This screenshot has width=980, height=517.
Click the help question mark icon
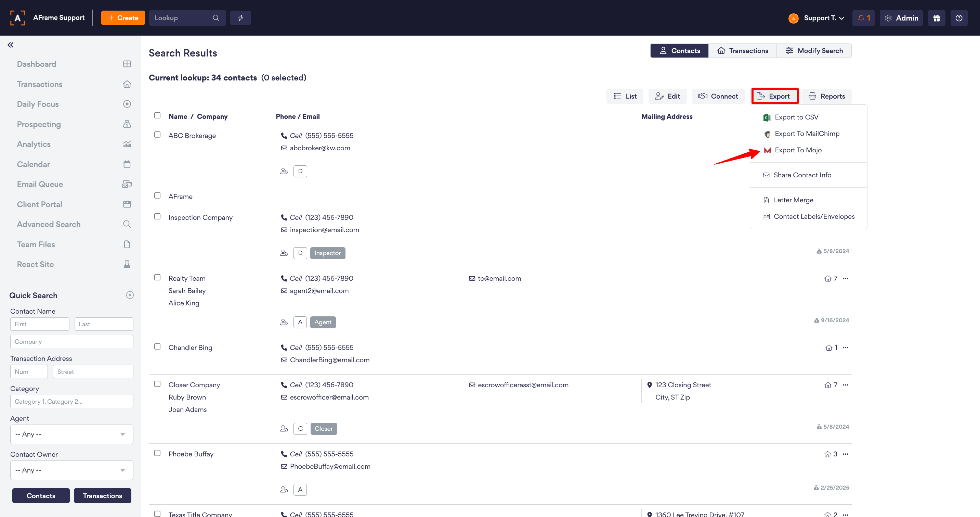click(x=959, y=18)
